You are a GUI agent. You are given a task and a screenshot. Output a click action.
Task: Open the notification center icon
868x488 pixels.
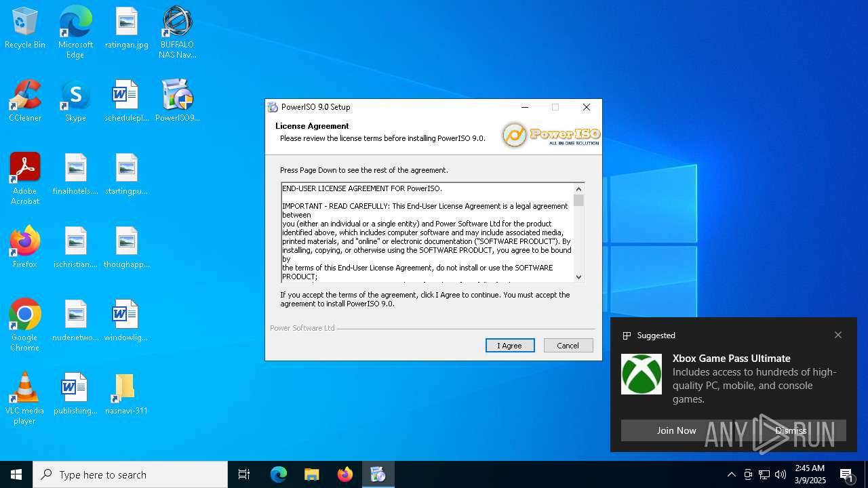pyautogui.click(x=847, y=474)
